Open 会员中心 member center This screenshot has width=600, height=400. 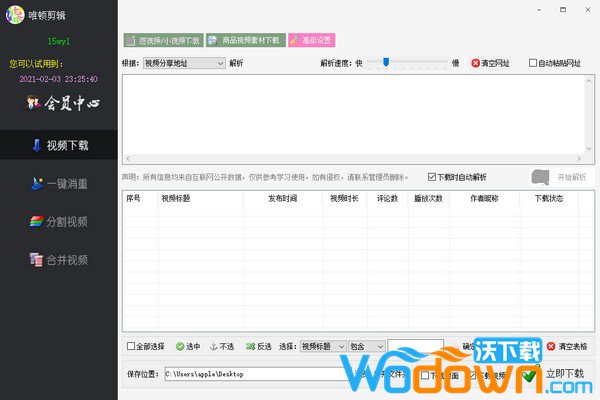pyautogui.click(x=60, y=102)
